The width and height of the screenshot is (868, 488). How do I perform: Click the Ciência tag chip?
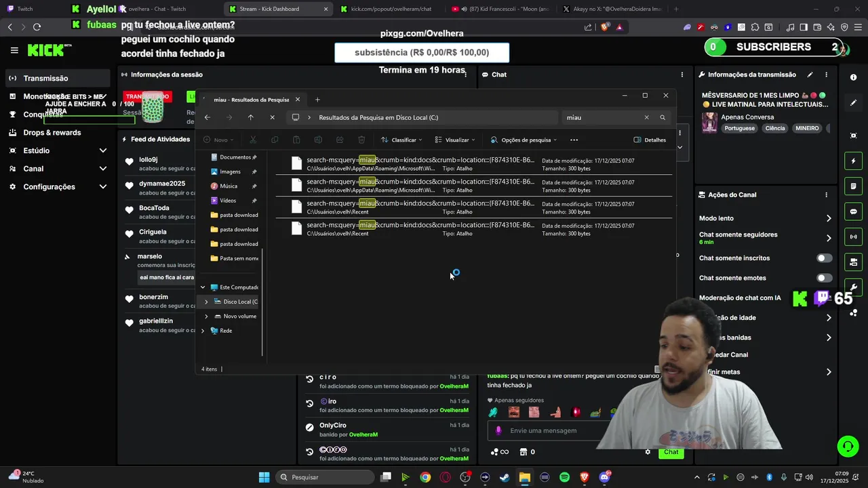coord(774,128)
